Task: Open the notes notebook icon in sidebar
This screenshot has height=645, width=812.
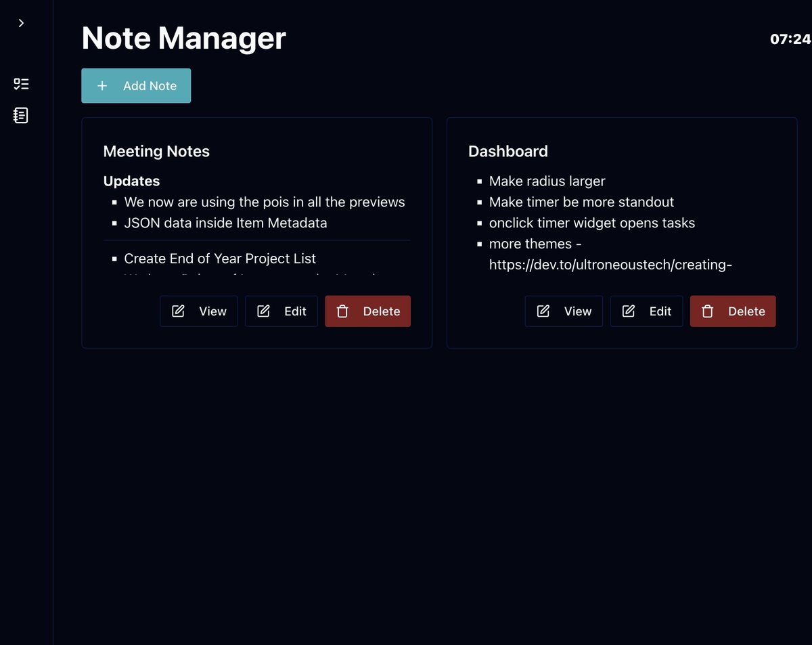Action: click(21, 115)
